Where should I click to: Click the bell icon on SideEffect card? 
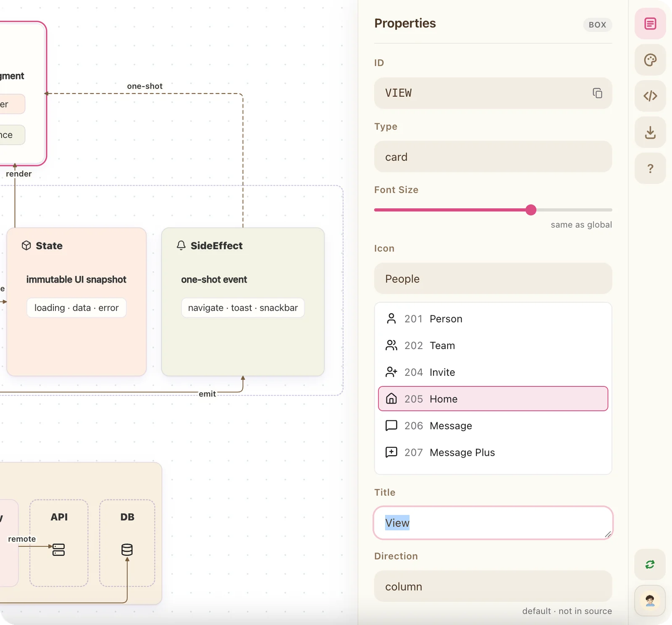181,245
